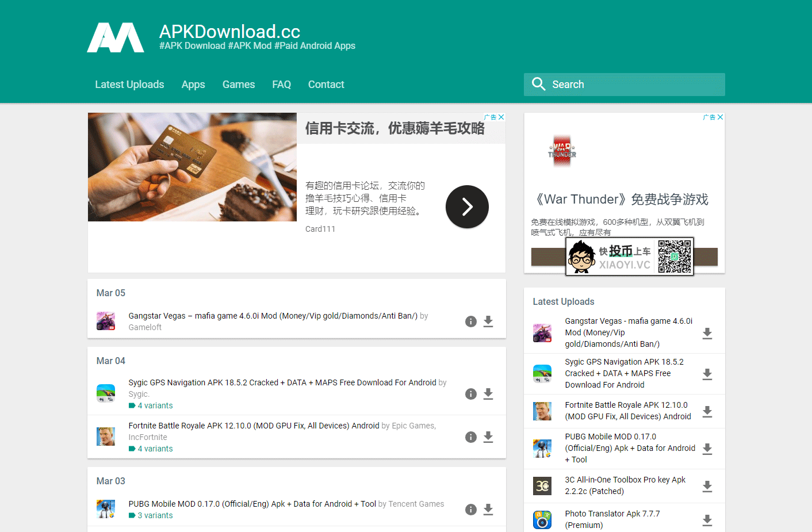Download Gangstar Vegas from Latest Uploads sidebar

tap(707, 334)
